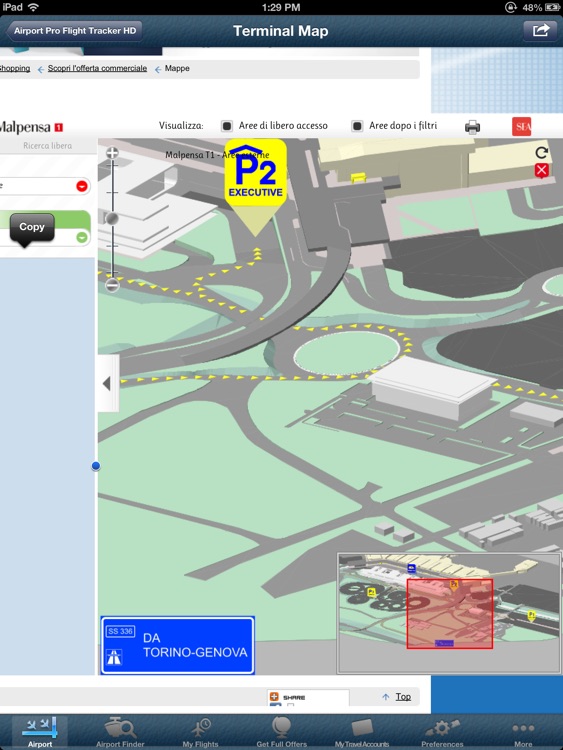563x750 pixels.
Task: Open the Get Full Offers tab
Action: 281,732
